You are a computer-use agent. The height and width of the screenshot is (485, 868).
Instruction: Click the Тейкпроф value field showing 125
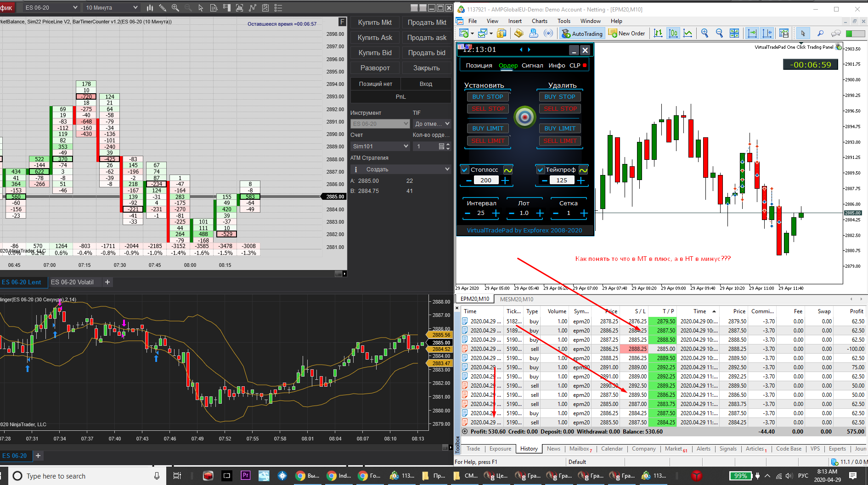tap(562, 180)
